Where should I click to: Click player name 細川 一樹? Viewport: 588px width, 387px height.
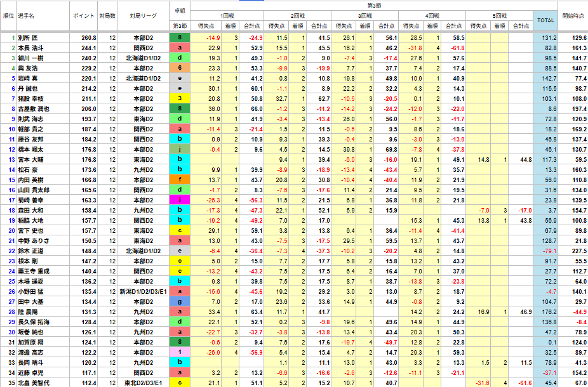pyautogui.click(x=30, y=58)
